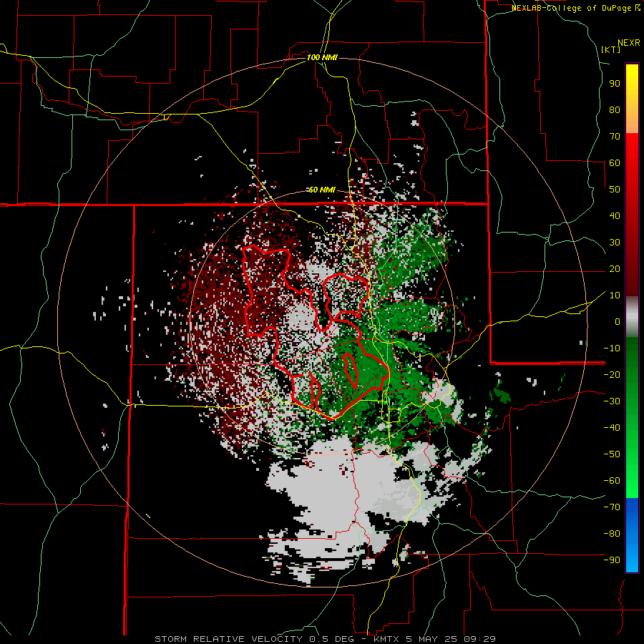Click the '-20' value on the velocity scale

click(x=612, y=374)
